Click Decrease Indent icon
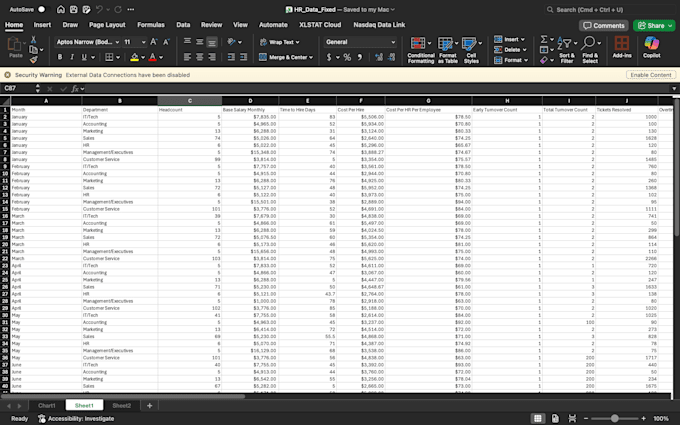Viewport: 680px width, 425px height. (x=231, y=57)
